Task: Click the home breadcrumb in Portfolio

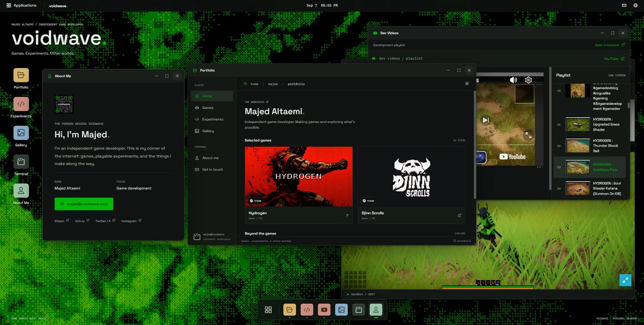Action: point(254,84)
